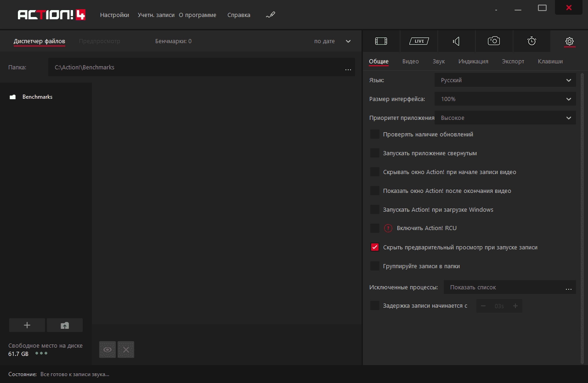Switch to LIVE streaming mode icon
The width and height of the screenshot is (588, 383).
click(x=419, y=41)
